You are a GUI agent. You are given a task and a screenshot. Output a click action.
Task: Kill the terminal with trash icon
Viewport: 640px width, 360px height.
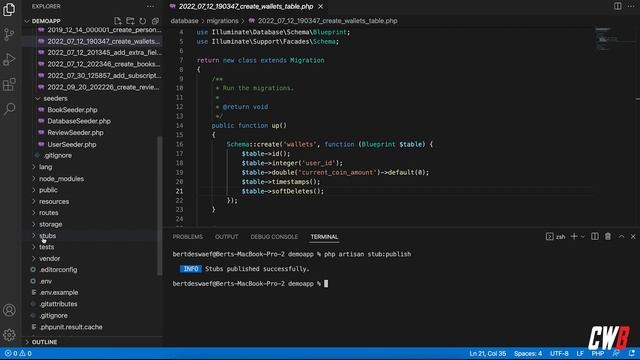pos(608,236)
